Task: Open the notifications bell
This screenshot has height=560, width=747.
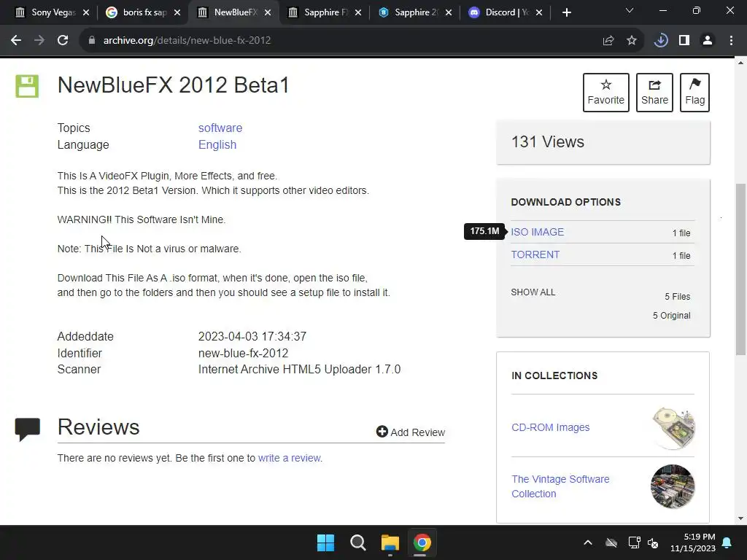Action: tap(727, 542)
